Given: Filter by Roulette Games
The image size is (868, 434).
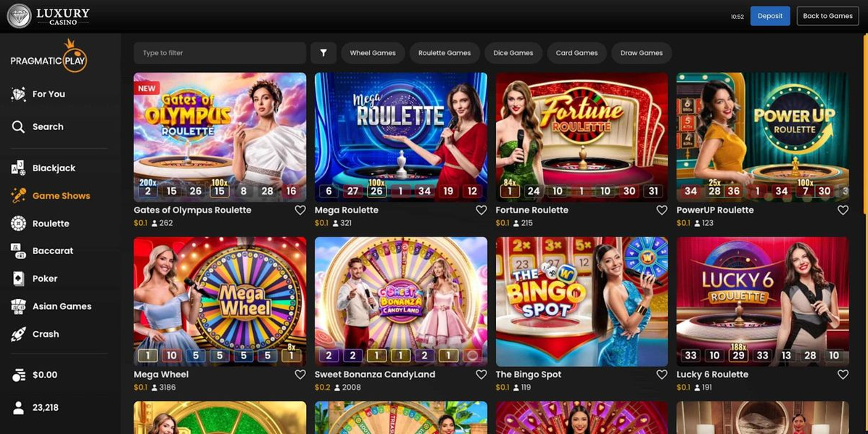Looking at the screenshot, I should click(445, 53).
